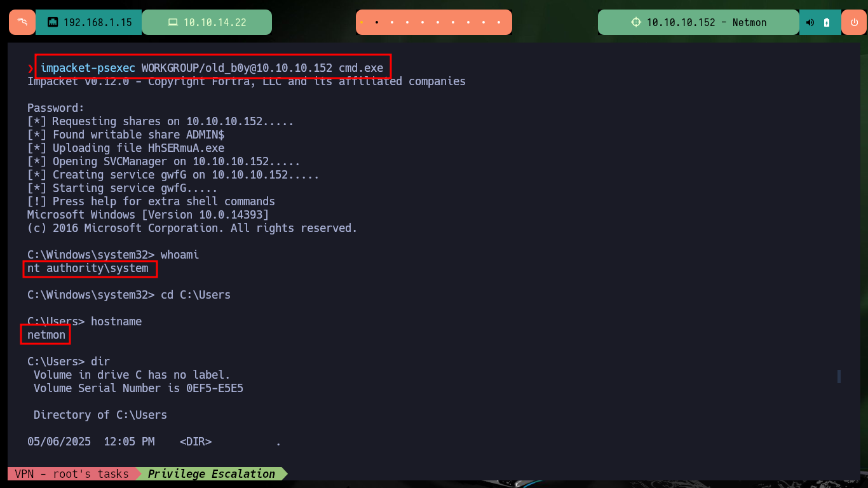Click the Password: prompt line
868x488 pixels.
[56, 108]
